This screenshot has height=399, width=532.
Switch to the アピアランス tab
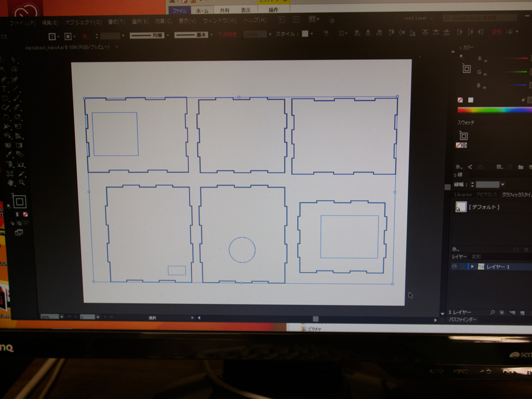pos(486,194)
